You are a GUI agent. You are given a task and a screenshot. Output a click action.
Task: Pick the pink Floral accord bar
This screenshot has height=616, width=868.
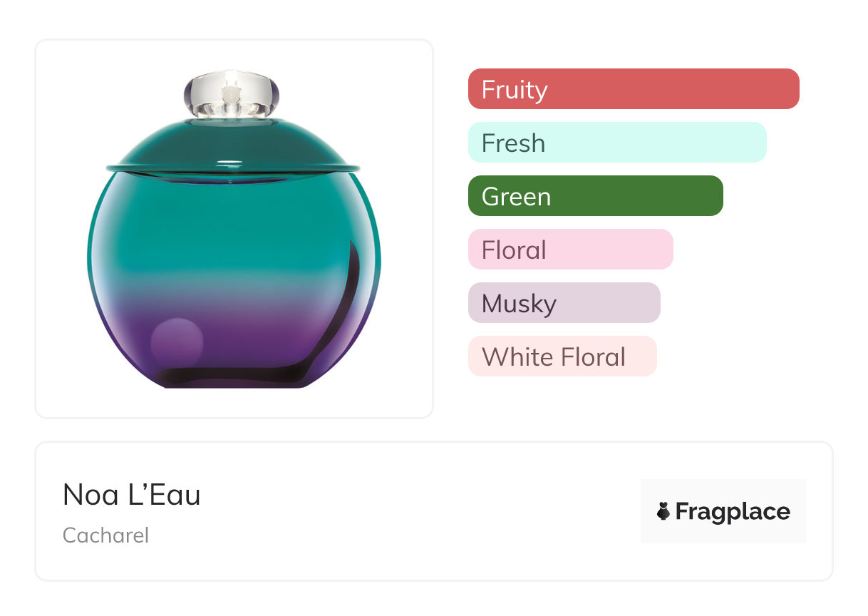(570, 250)
